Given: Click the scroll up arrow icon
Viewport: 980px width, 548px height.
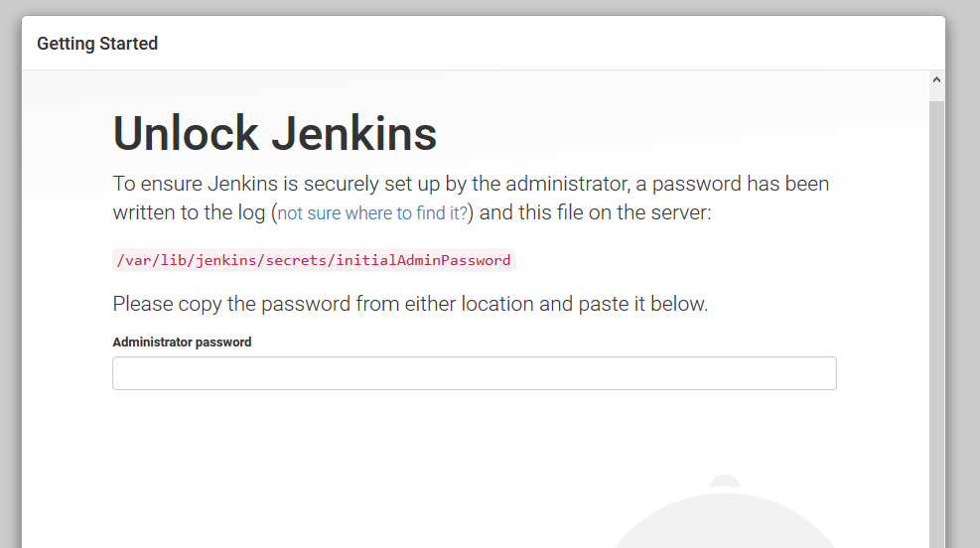Looking at the screenshot, I should click(936, 79).
